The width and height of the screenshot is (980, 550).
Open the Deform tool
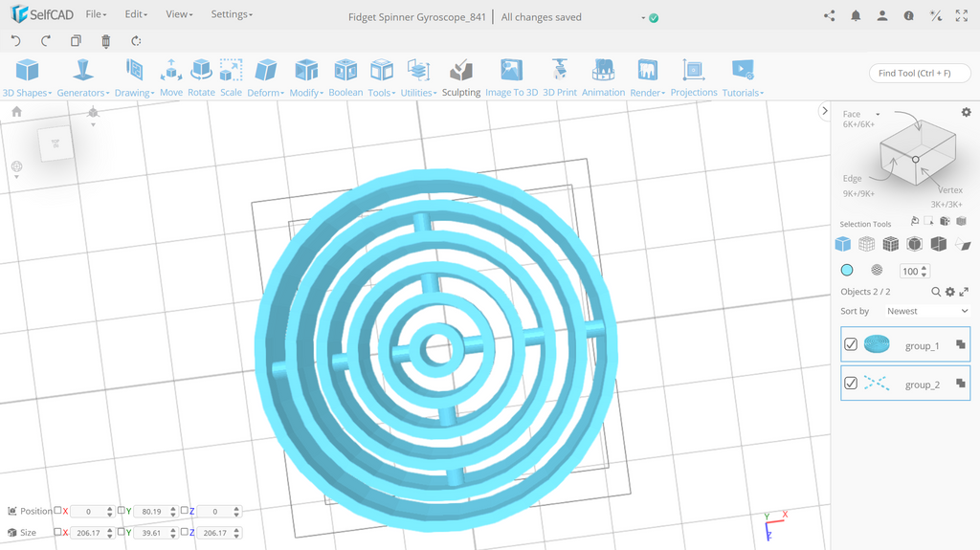[266, 77]
